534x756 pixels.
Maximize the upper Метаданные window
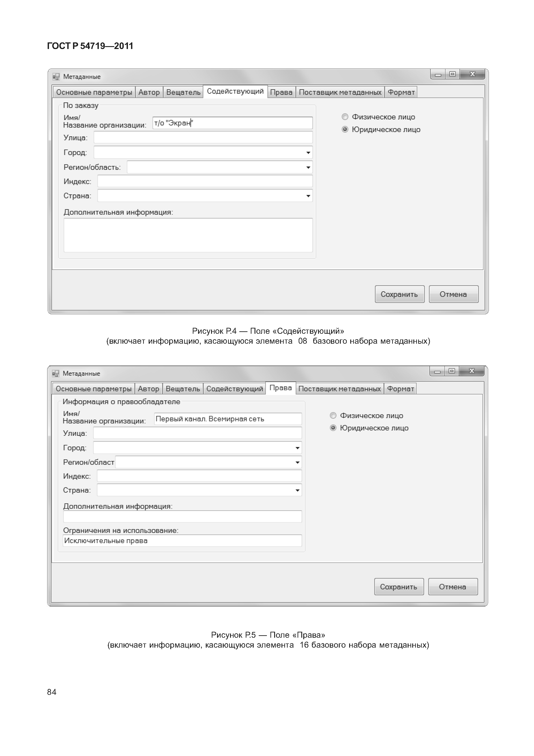pos(453,74)
